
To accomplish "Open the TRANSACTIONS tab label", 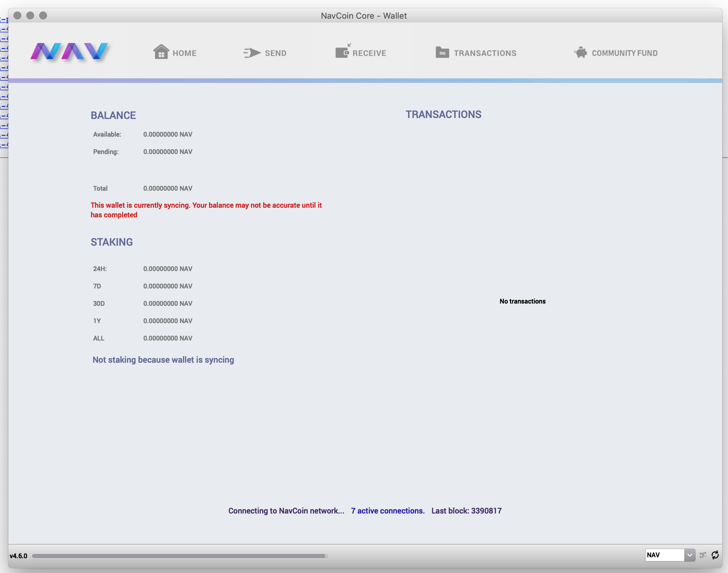I will (485, 53).
